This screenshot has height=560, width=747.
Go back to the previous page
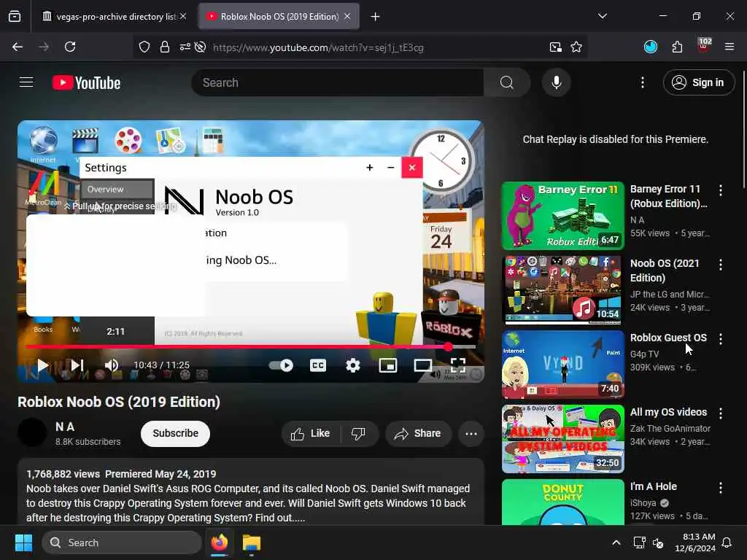click(x=18, y=47)
